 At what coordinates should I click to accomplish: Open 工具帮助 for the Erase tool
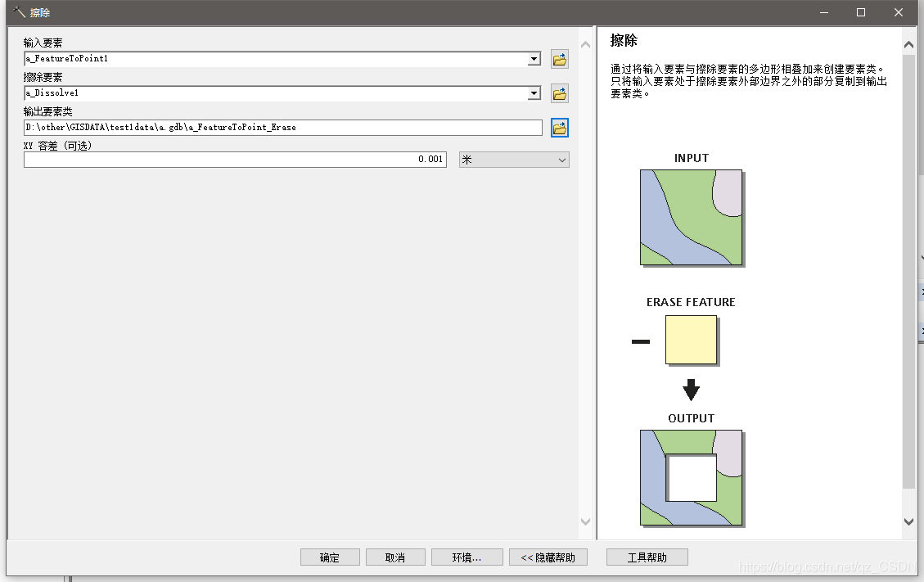(x=646, y=557)
